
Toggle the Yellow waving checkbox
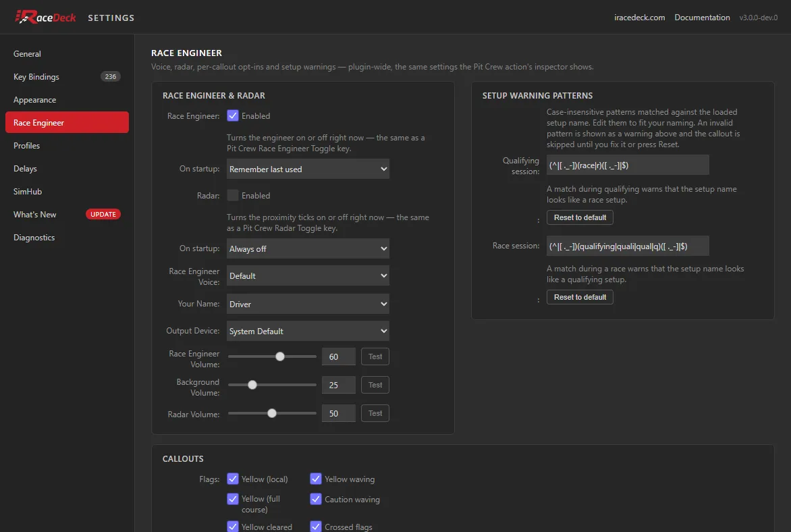pos(316,479)
